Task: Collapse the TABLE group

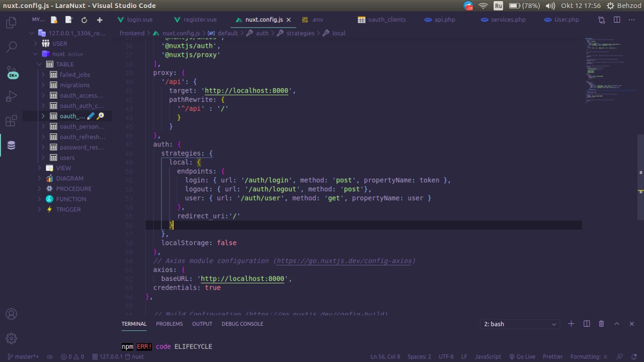Action: [x=39, y=64]
